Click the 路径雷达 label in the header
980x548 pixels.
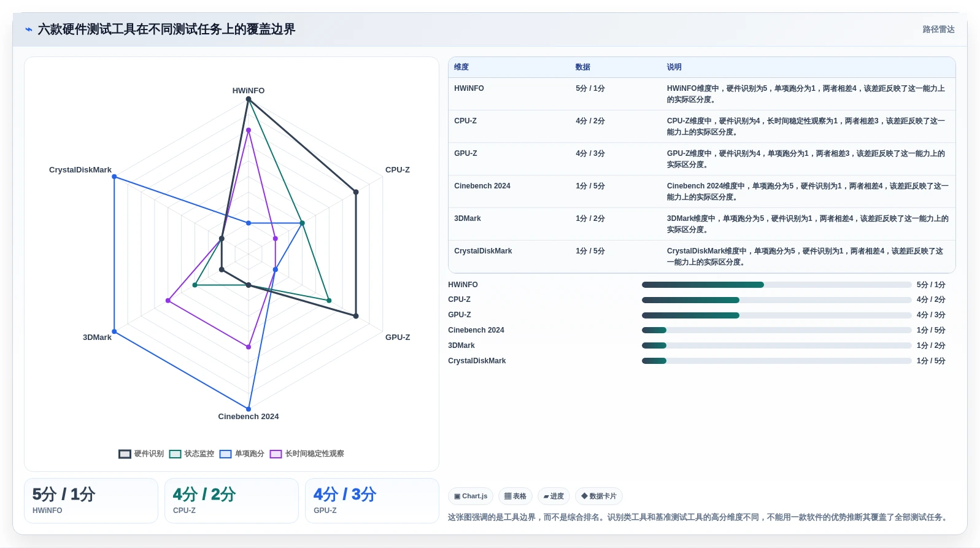938,29
